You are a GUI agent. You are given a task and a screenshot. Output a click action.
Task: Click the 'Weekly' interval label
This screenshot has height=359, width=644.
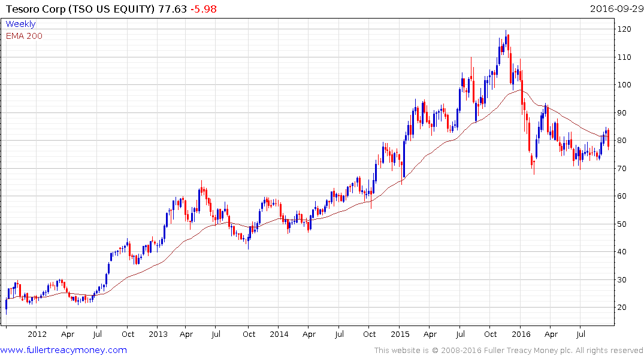click(20, 24)
